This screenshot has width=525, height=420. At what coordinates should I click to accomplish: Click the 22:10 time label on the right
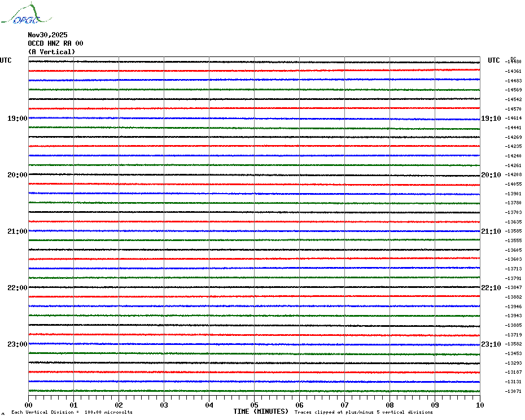pos(491,288)
